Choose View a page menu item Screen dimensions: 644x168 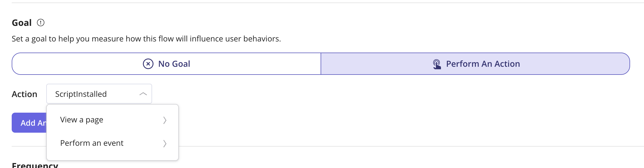[113, 120]
